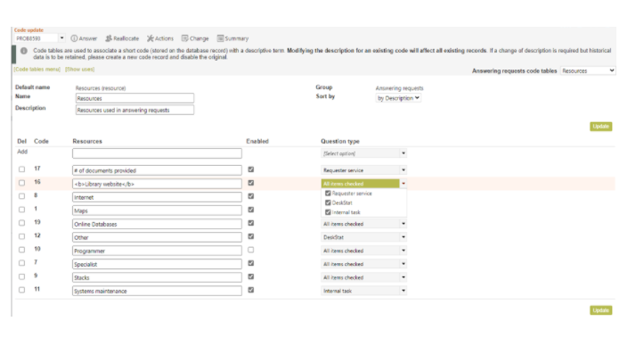Open question type dropdown for Specialist
644x338 pixels.
pos(364,264)
